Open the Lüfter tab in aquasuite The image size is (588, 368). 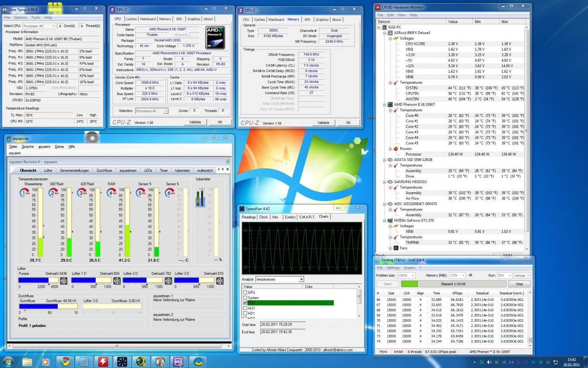click(48, 170)
